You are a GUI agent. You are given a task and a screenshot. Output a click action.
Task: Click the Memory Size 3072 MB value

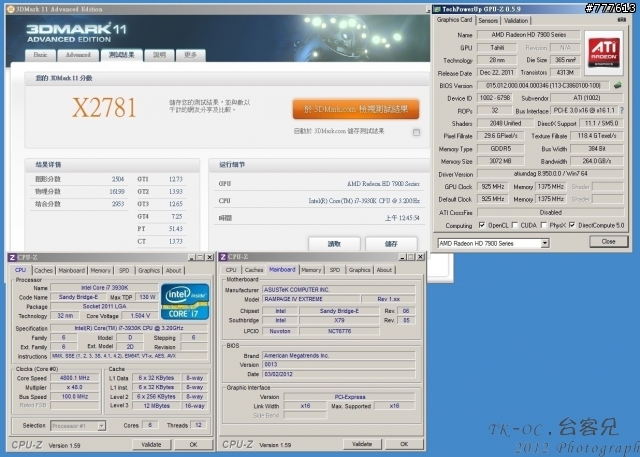[500, 161]
